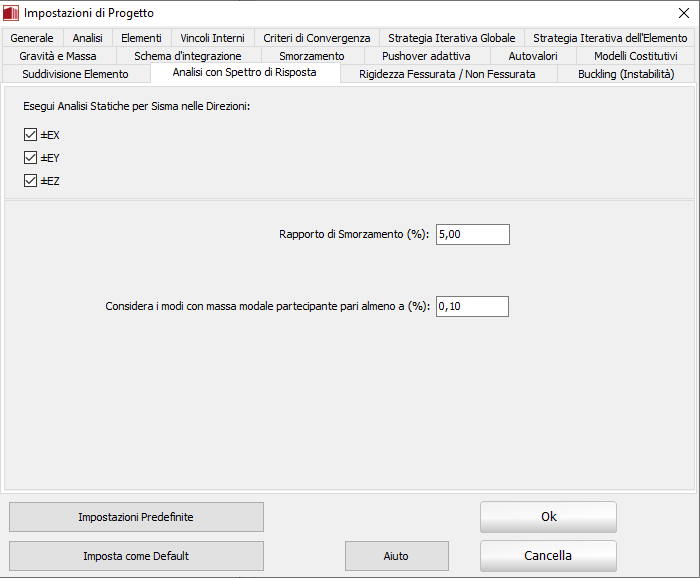
Task: Open the Buckling (Instabilità) tab
Action: (625, 74)
